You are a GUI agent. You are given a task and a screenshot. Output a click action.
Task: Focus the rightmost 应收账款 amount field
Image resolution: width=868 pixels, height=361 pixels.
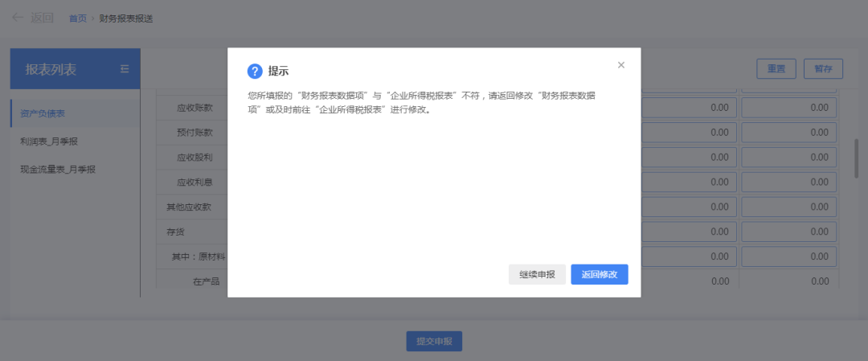(788, 108)
